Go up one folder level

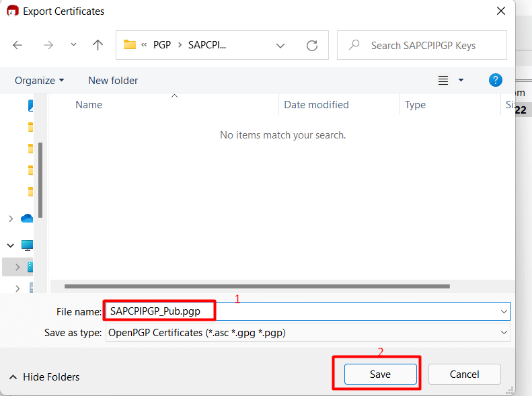coord(98,45)
